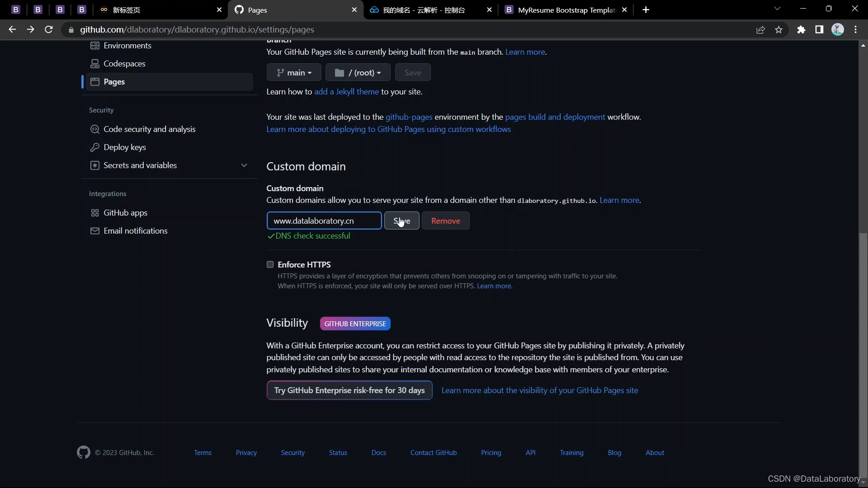Switch to first pinned B tab
Screen dimensions: 868x488
[x=16, y=10]
